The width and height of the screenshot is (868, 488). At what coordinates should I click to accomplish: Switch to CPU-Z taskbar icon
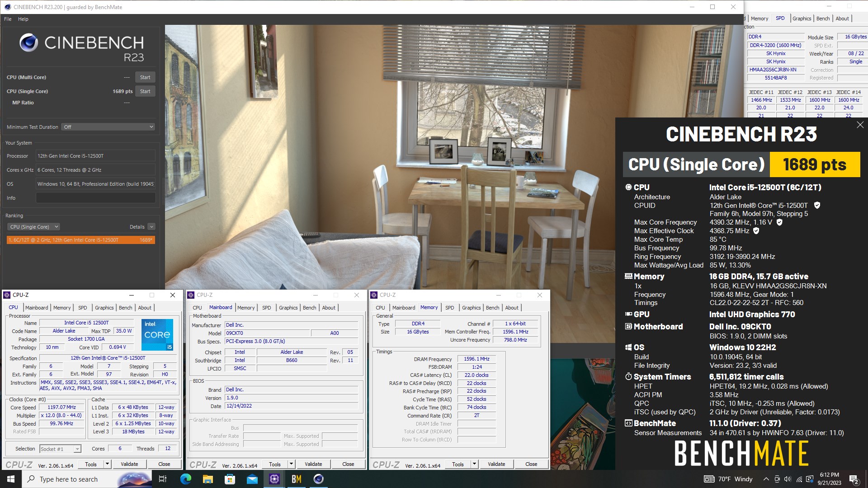pos(274,479)
